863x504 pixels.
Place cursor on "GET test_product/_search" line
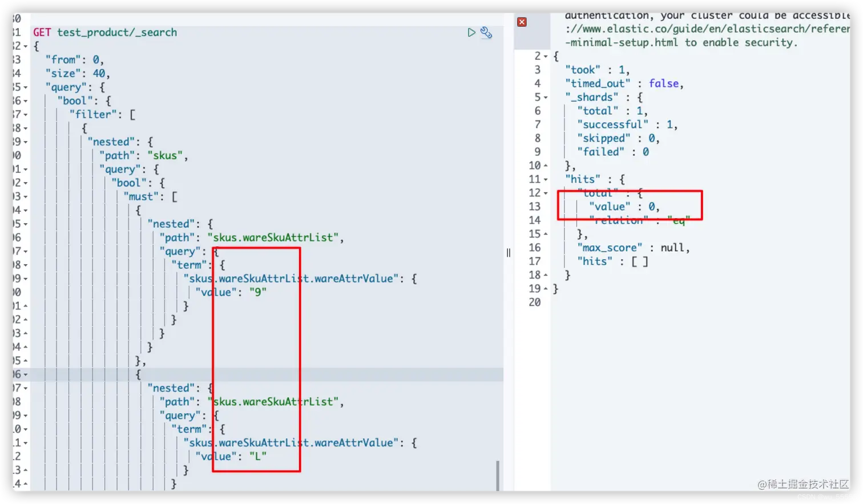coord(105,33)
